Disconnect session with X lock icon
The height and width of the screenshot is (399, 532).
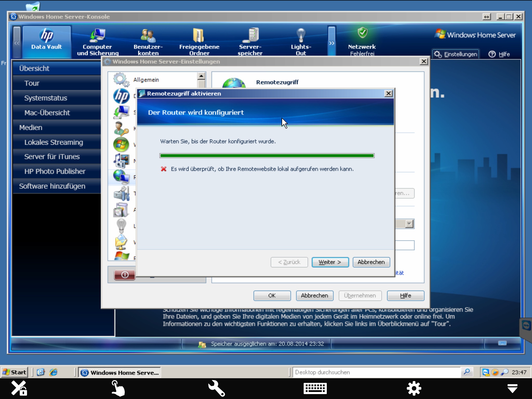pyautogui.click(x=19, y=388)
